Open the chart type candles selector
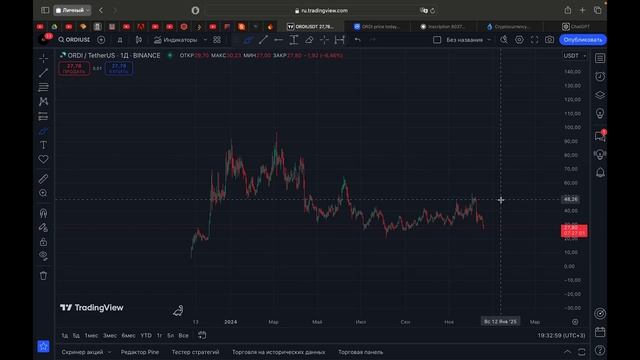The image size is (640, 360). tap(139, 40)
